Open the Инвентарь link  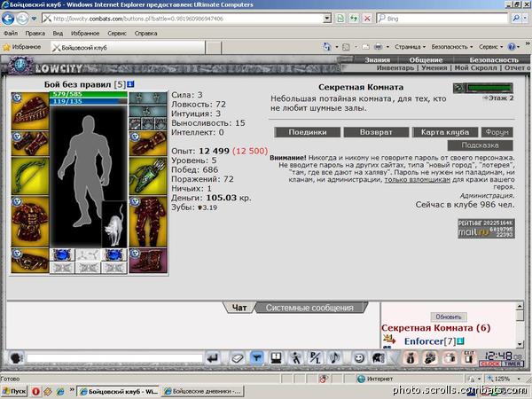click(395, 68)
